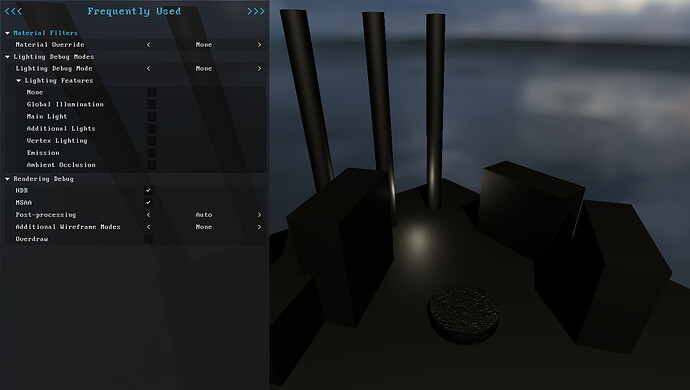This screenshot has width=690, height=390.
Task: Enable Global Illumination lighting feature checkbox
Action: (x=152, y=104)
